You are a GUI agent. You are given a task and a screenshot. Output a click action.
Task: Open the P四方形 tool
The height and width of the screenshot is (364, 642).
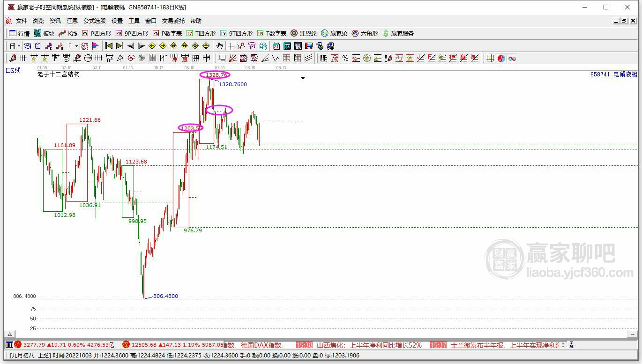(x=97, y=33)
